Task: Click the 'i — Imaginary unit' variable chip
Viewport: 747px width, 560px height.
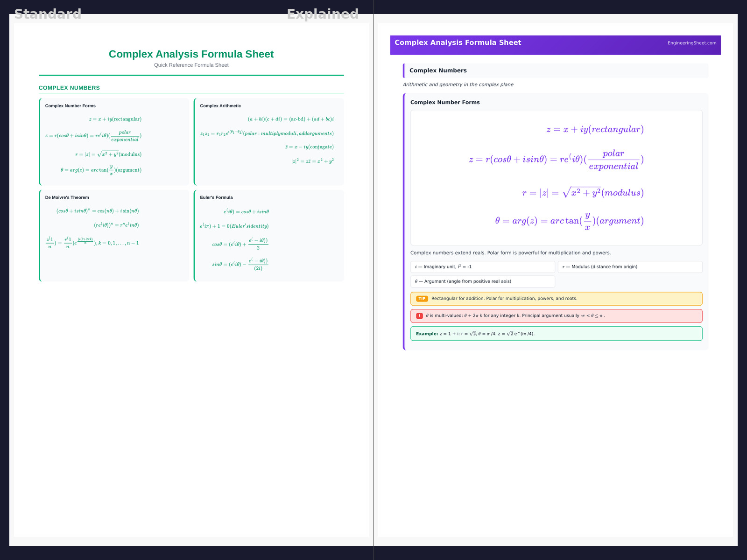Action: (482, 267)
